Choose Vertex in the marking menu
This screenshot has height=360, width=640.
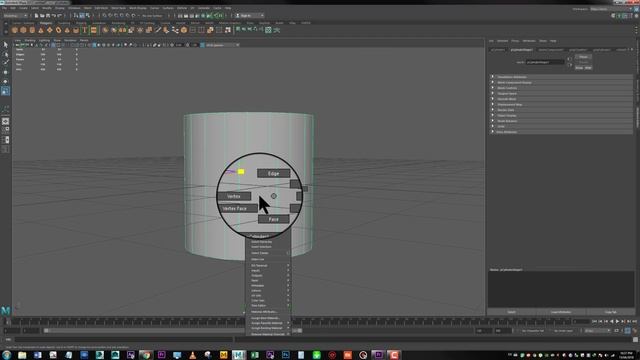[x=234, y=196]
